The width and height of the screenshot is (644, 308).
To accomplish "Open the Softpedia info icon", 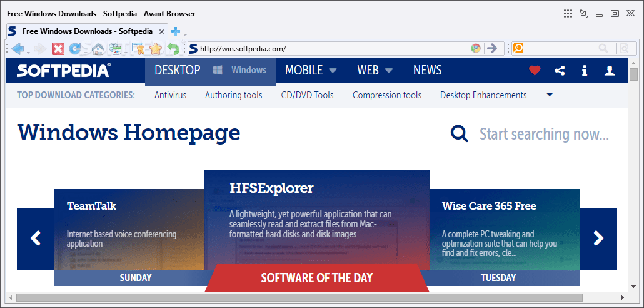I will [x=585, y=71].
